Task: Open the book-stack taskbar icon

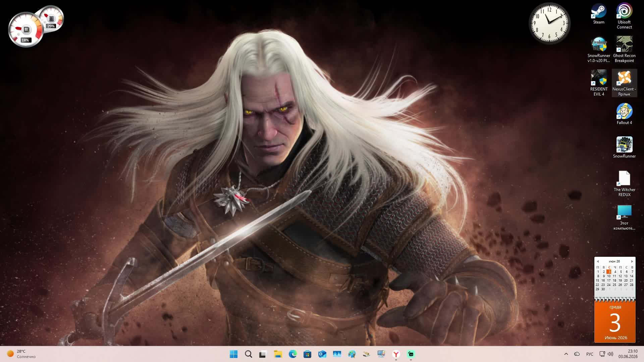Action: 366,354
